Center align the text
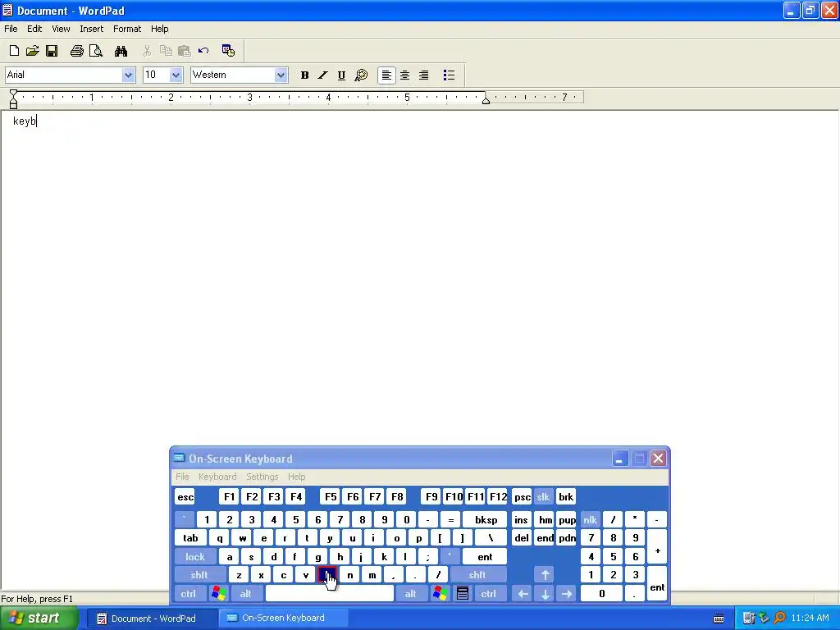 (405, 75)
